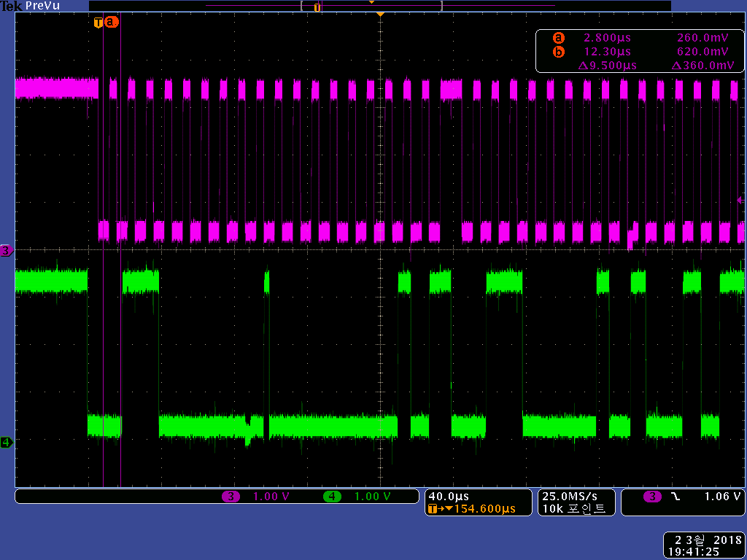Image resolution: width=747 pixels, height=560 pixels.
Task: Click the channel 4 ground marker
Action: 7,443
